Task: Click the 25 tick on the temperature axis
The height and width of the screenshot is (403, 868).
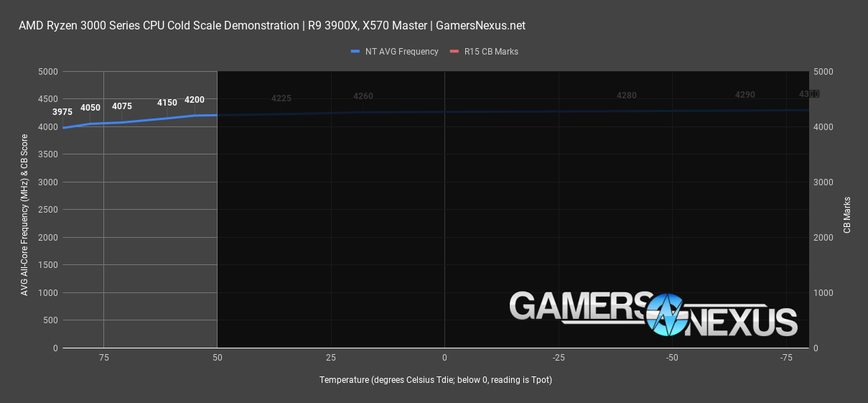Action: tap(331, 358)
